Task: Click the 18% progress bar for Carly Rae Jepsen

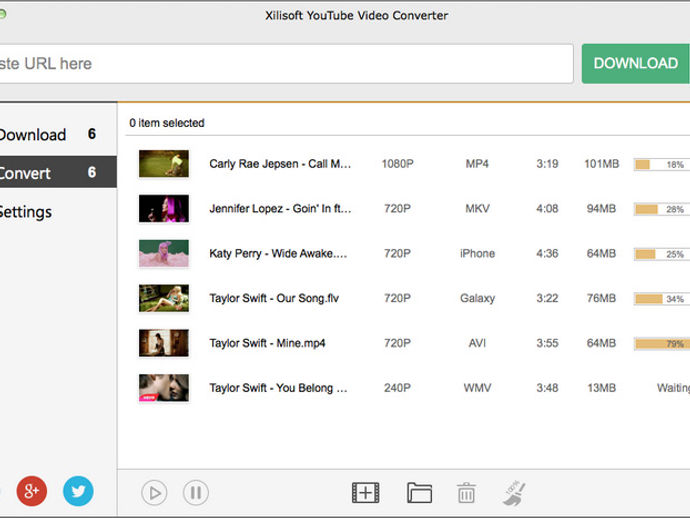Action: point(662,165)
